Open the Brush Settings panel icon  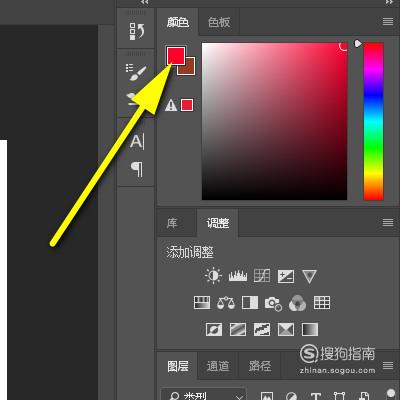tap(136, 72)
